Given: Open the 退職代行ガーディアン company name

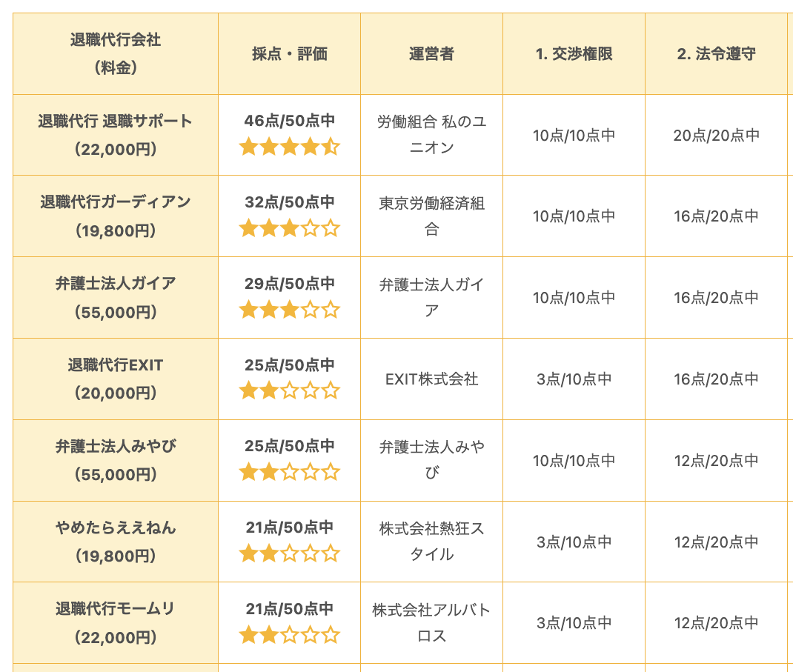Looking at the screenshot, I should [x=116, y=202].
